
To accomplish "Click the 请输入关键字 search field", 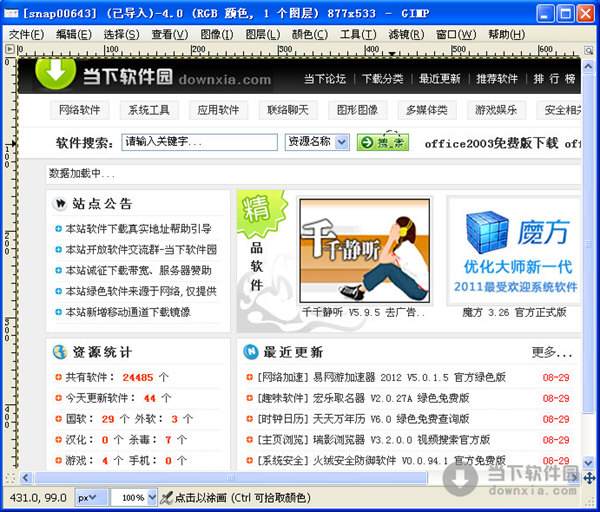I will pyautogui.click(x=199, y=142).
